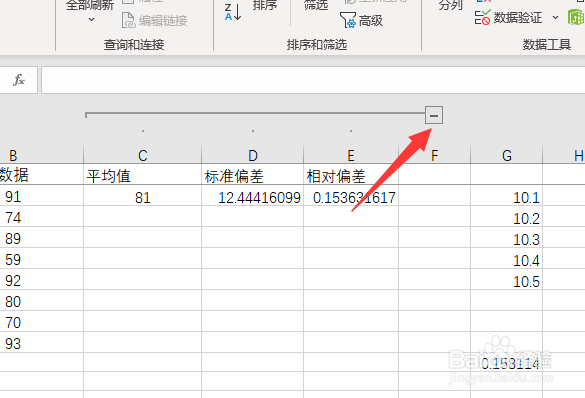585x398 pixels.
Task: Select the 标准偏差 header cell
Action: (x=253, y=174)
